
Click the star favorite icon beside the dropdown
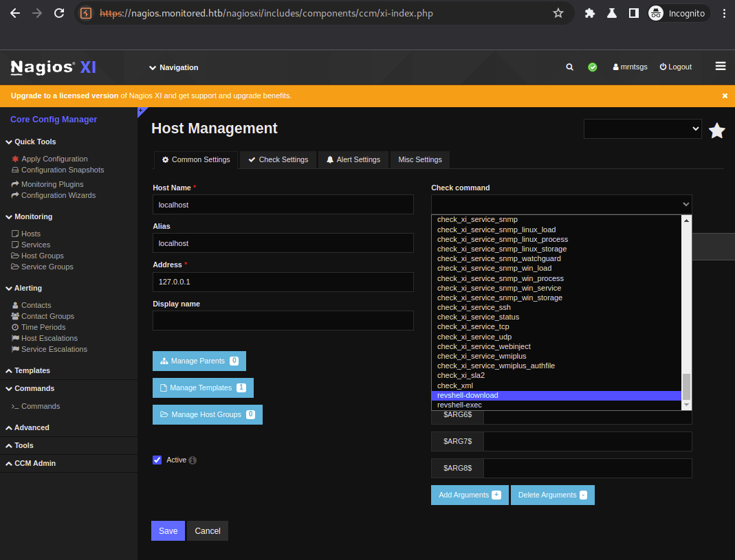[717, 129]
